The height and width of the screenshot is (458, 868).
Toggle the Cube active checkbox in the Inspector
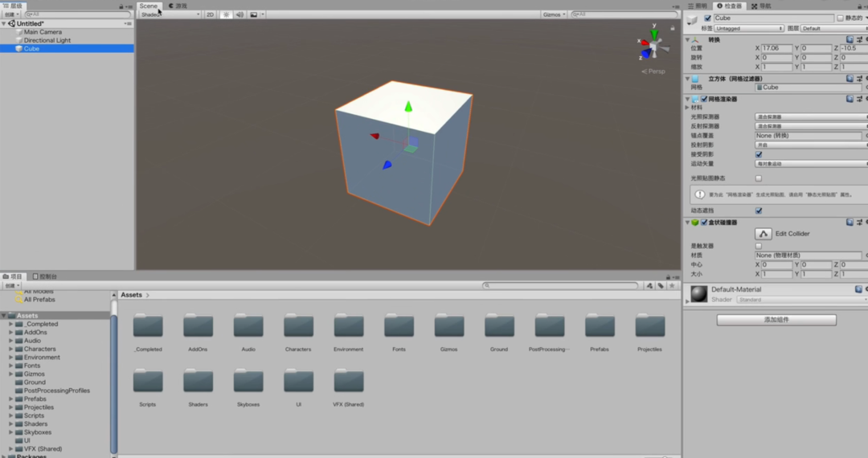[707, 18]
